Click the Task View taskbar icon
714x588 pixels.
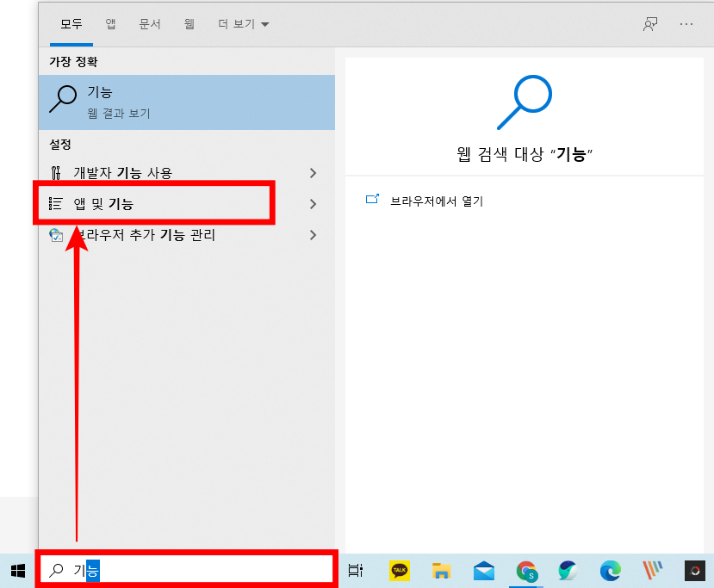tap(355, 571)
